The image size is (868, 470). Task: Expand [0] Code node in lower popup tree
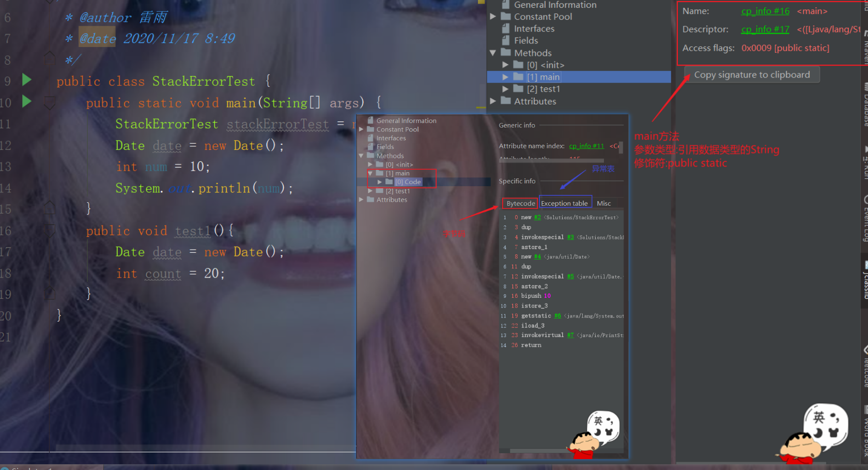click(x=380, y=182)
